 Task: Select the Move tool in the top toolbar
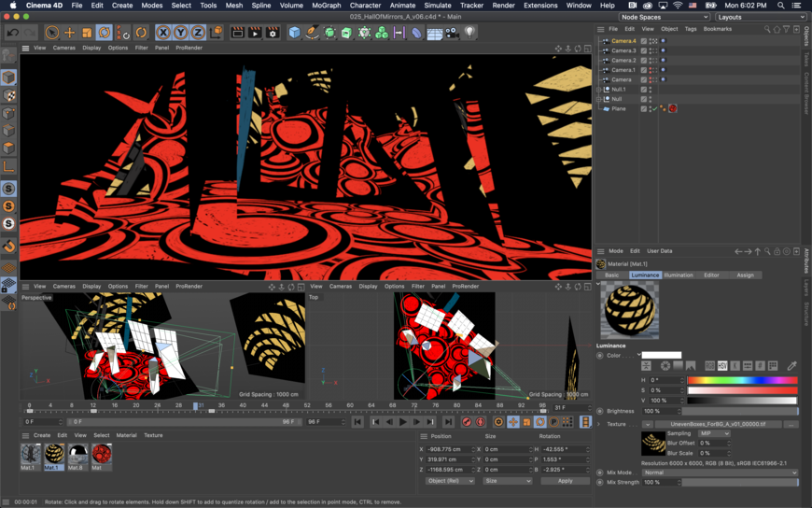point(69,33)
